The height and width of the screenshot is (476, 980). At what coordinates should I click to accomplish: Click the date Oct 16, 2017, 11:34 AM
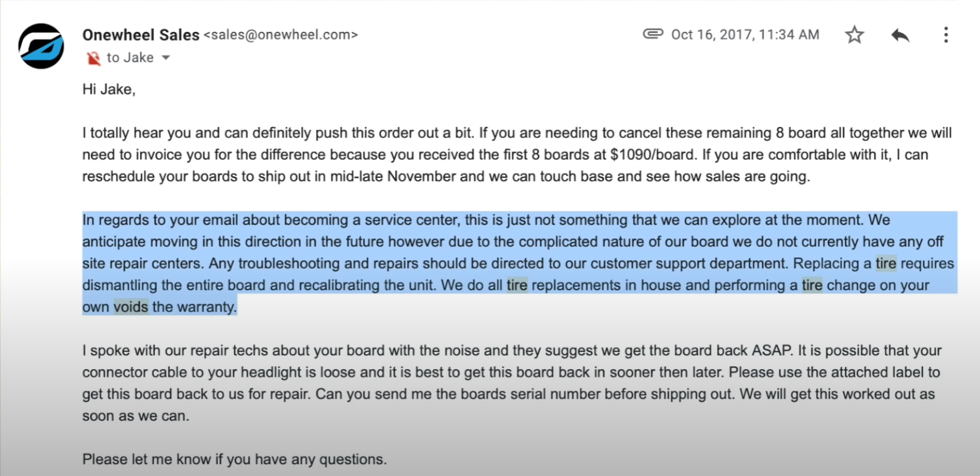pyautogui.click(x=745, y=35)
